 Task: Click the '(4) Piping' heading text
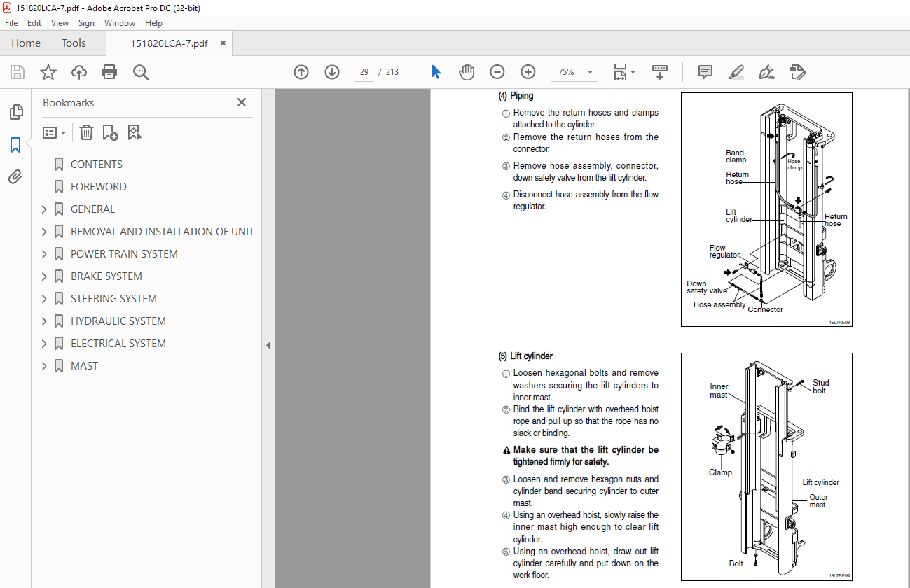pyautogui.click(x=516, y=96)
